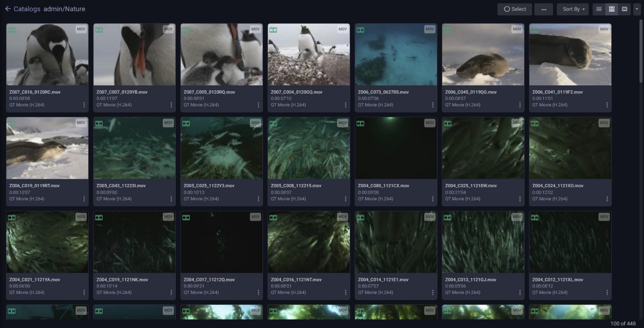Open options menu for Z005_C043_11223I.mov
The width and height of the screenshot is (644, 328).
pos(172,199)
